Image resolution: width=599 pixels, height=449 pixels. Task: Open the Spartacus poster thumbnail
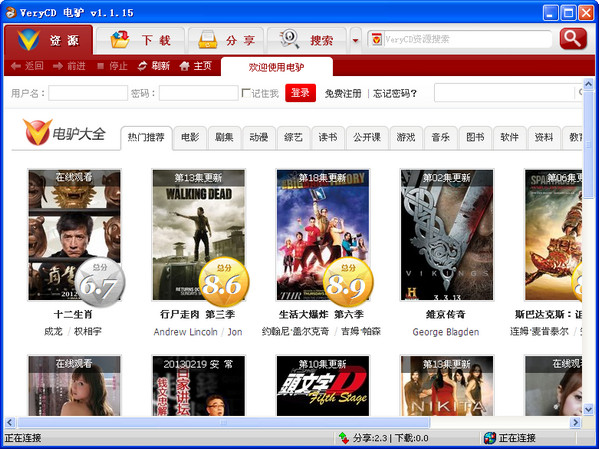click(x=553, y=235)
